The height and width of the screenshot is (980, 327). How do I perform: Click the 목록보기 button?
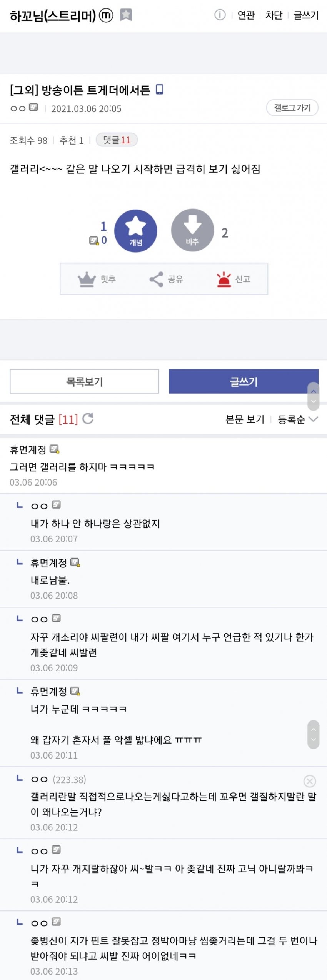[x=84, y=381]
